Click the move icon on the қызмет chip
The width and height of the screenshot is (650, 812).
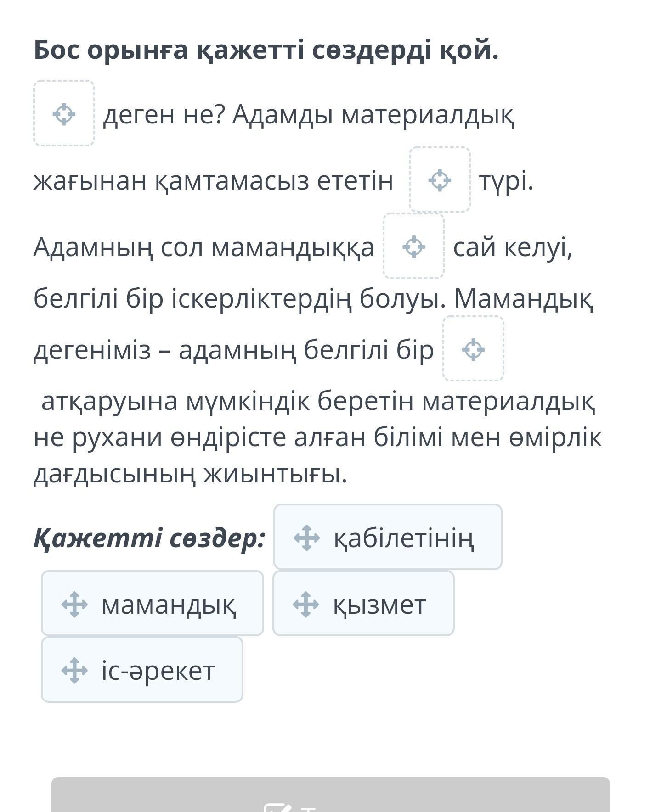tap(306, 604)
